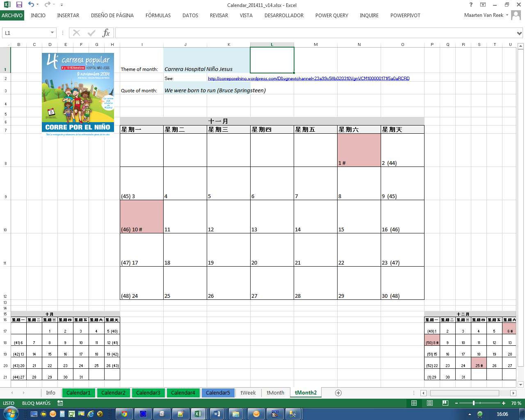Screen dimensions: 525x420
Task: Add a new worksheet with plus button
Action: pos(338,393)
